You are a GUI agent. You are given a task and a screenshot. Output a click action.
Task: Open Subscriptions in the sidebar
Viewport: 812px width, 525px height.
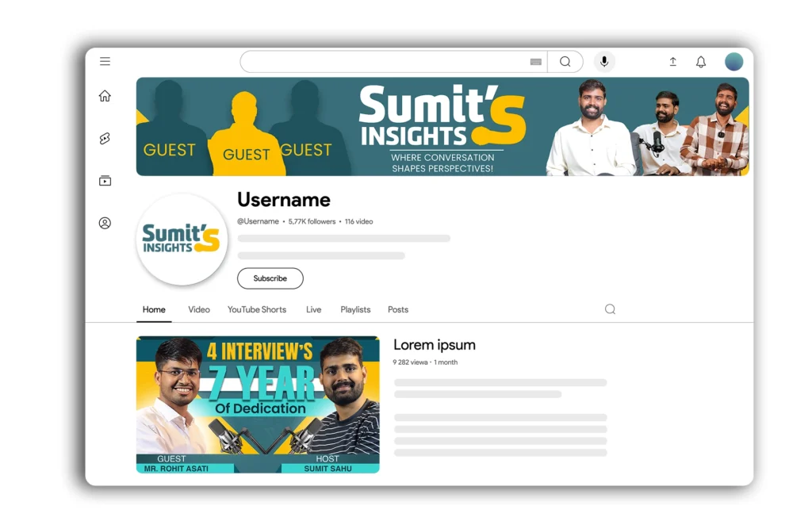click(105, 181)
